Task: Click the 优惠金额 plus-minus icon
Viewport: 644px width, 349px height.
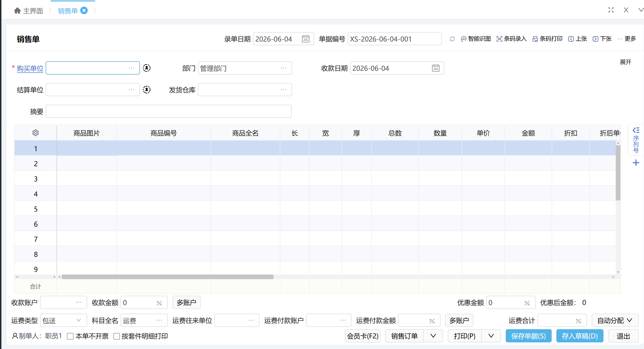Action: pos(527,303)
